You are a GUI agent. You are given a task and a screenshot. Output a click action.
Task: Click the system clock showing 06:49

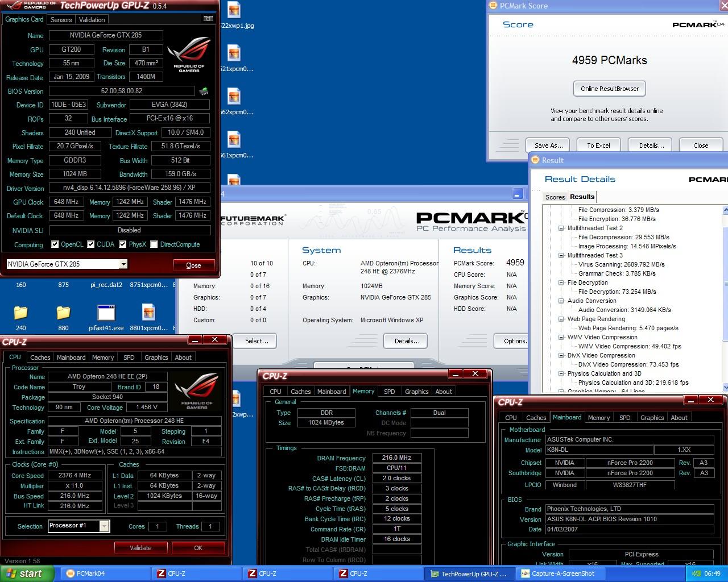(x=712, y=573)
